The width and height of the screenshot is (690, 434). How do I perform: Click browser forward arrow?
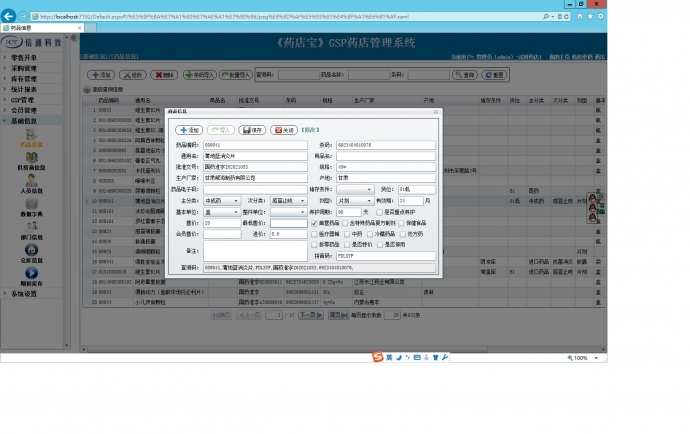[x=23, y=16]
